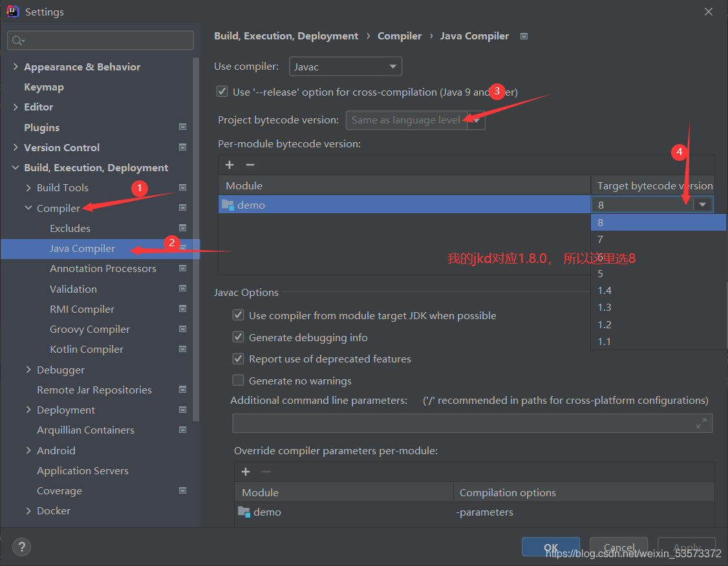728x566 pixels.
Task: Click the project settings icon in breadcrumb header
Action: click(x=524, y=36)
